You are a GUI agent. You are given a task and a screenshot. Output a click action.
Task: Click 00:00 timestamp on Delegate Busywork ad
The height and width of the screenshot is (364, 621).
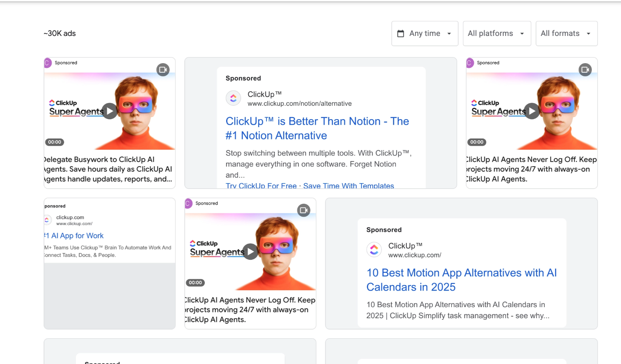point(55,142)
